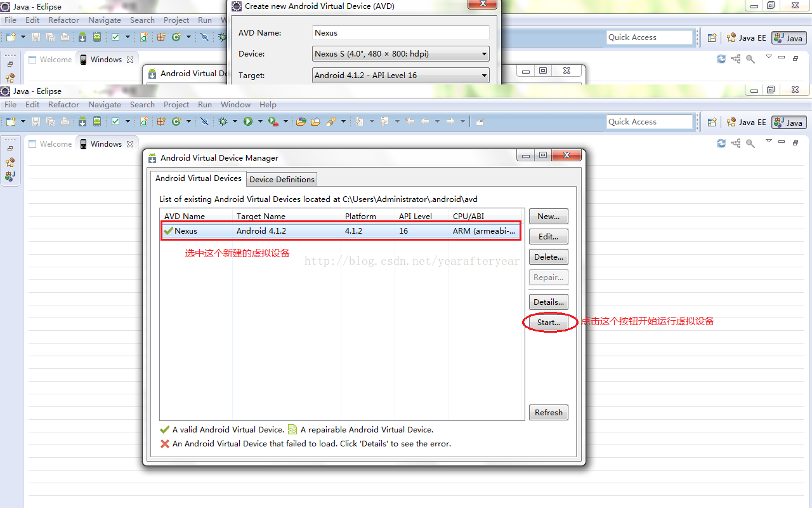812x508 pixels.
Task: Click Open Task folder icon in lower toolbar
Action: 316,121
